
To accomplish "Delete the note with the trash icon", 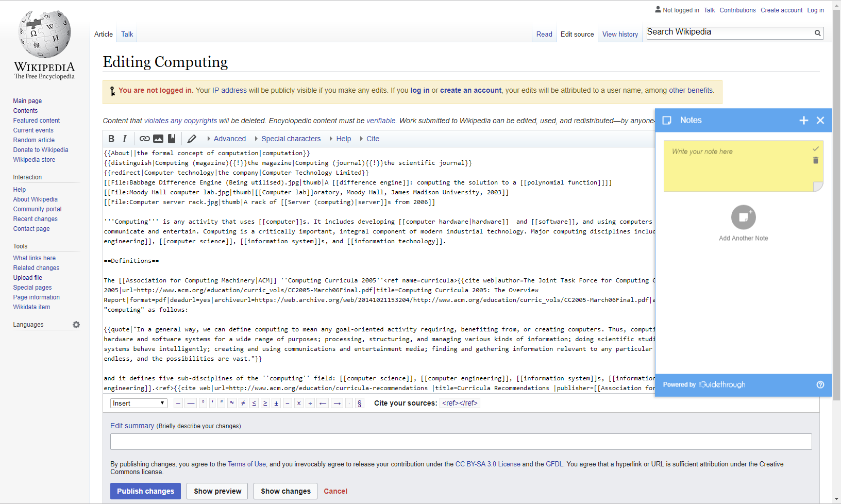I will 816,160.
